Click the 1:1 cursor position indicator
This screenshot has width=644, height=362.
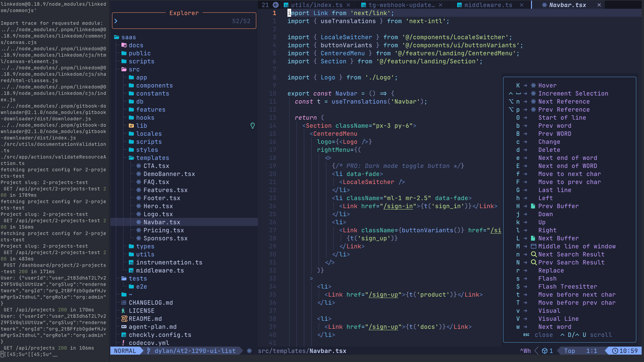(x=592, y=351)
